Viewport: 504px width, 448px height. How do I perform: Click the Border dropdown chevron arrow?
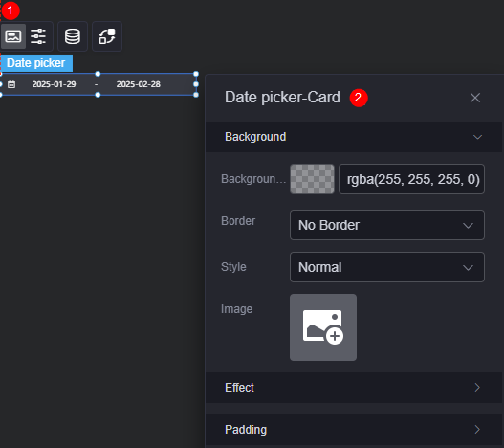click(468, 225)
